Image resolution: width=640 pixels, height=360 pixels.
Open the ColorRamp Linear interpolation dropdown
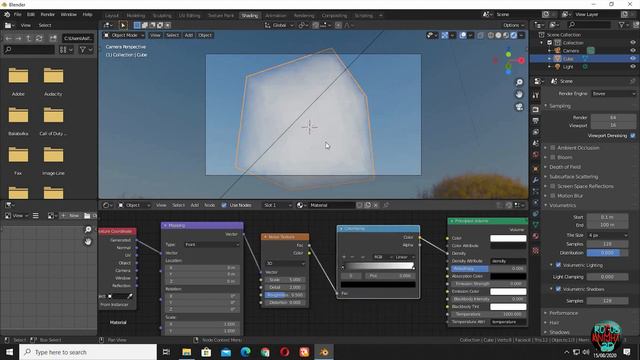[404, 257]
